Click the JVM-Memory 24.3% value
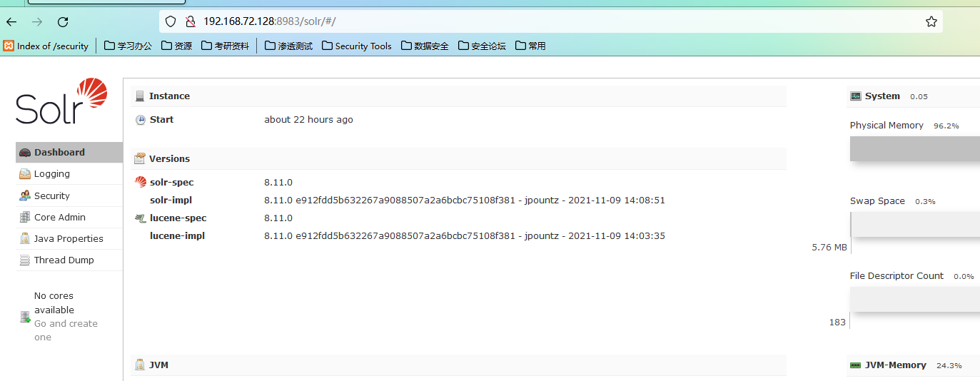 coord(949,365)
